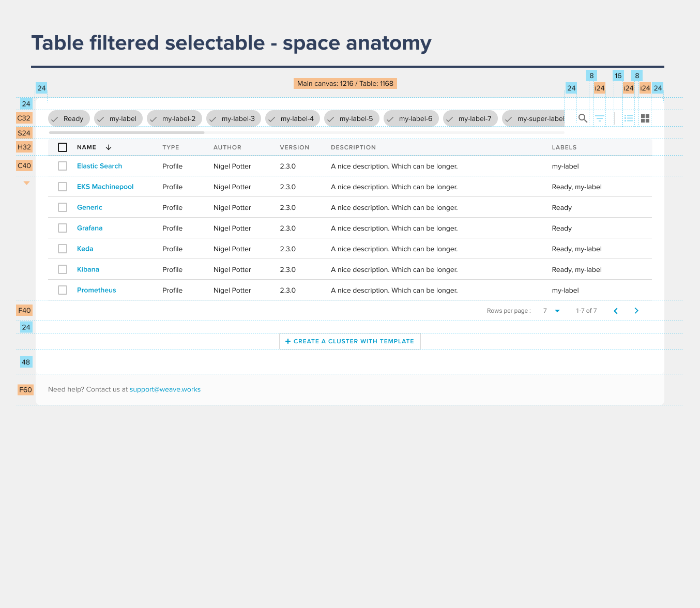
Task: Click the sort arrow next to NAME
Action: coord(109,147)
